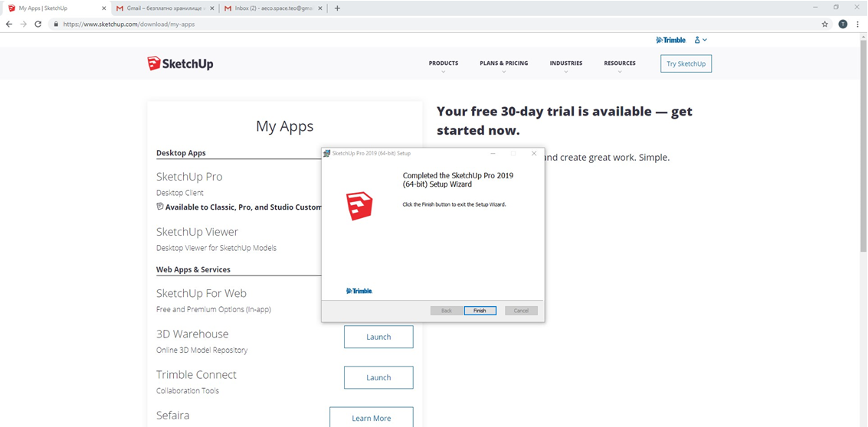The image size is (868, 427).
Task: Switch to My Apps SketchUp tab
Action: 55,8
